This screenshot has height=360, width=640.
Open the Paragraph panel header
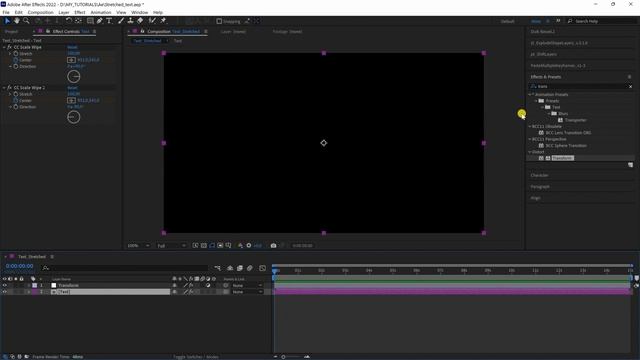540,187
